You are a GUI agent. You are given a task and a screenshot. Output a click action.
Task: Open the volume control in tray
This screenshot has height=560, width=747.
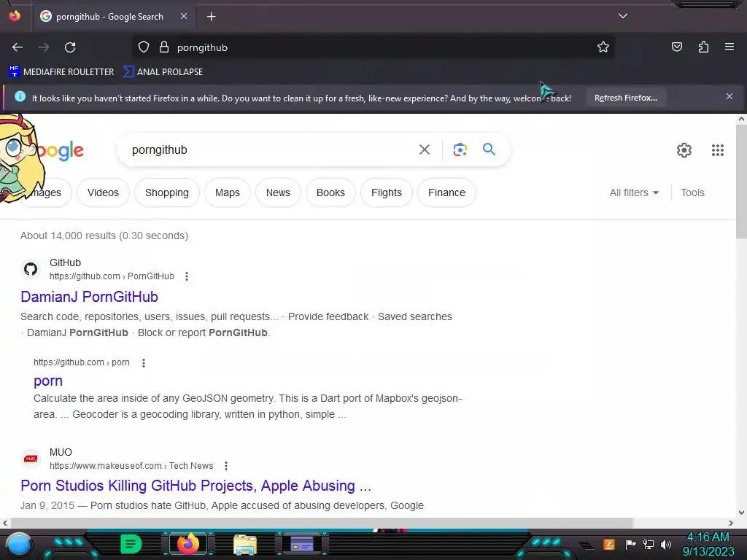point(665,544)
